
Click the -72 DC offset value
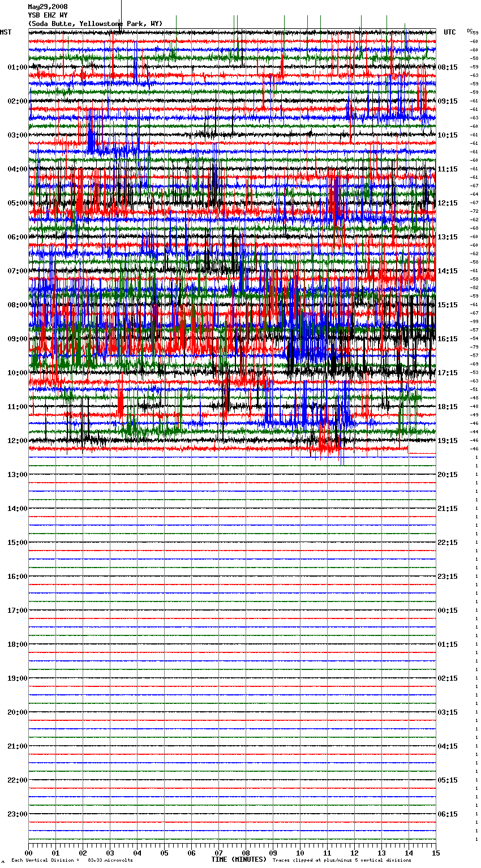pos(474,211)
